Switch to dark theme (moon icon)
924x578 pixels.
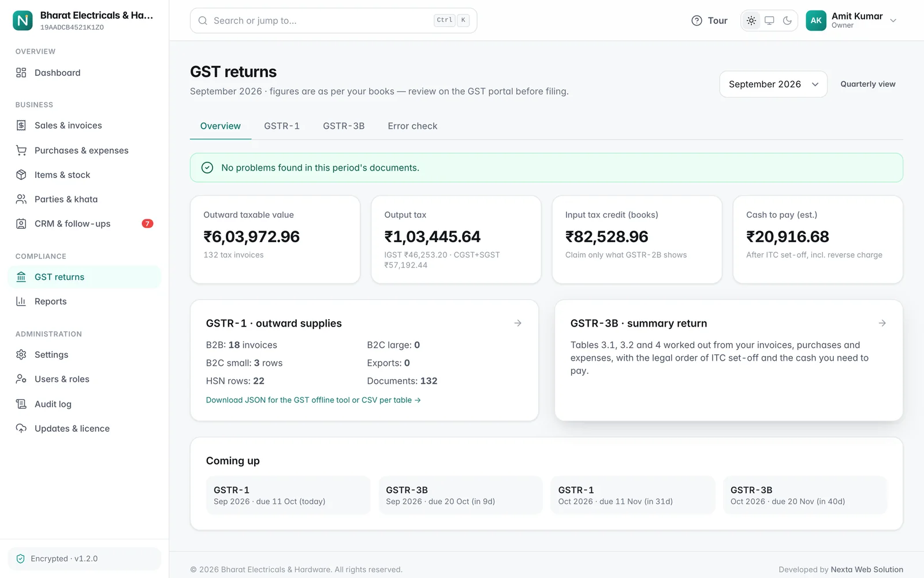787,21
